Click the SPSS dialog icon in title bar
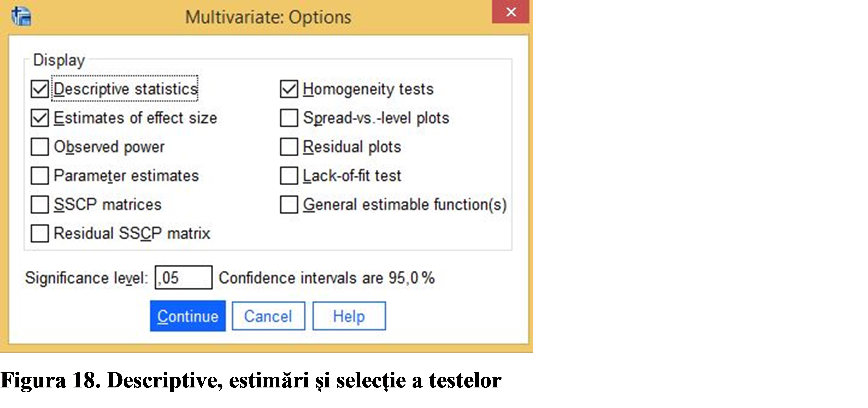 point(21,16)
